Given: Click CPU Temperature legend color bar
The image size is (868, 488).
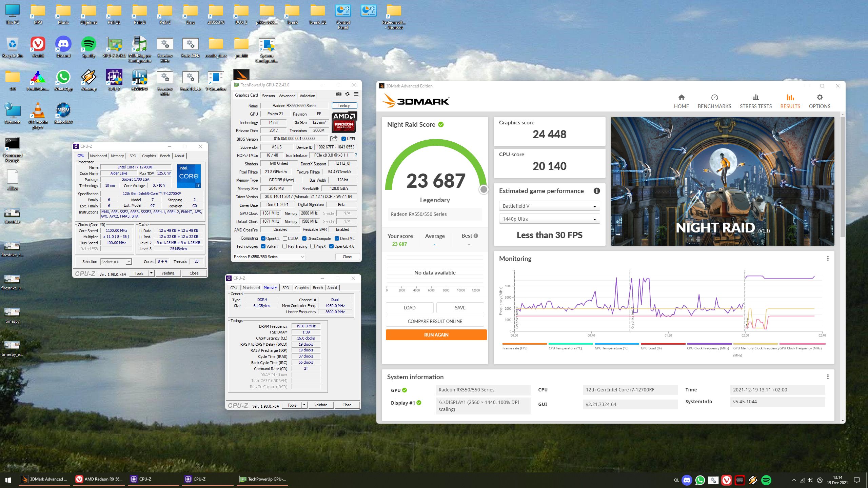Looking at the screenshot, I should click(x=571, y=344).
